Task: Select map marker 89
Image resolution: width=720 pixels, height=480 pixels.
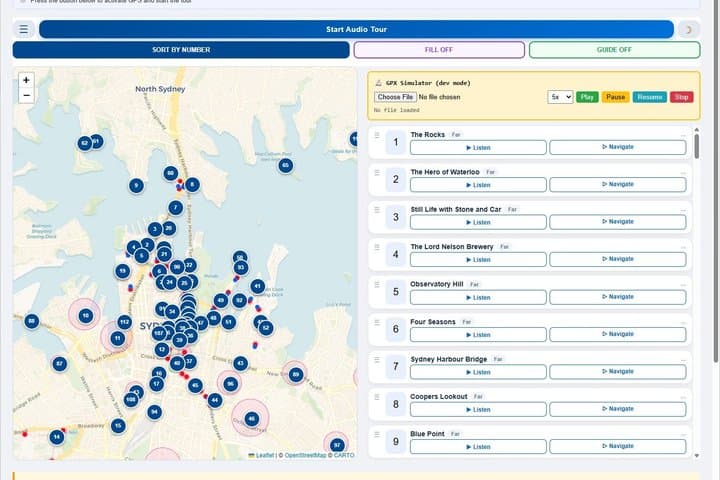Action: [x=296, y=374]
